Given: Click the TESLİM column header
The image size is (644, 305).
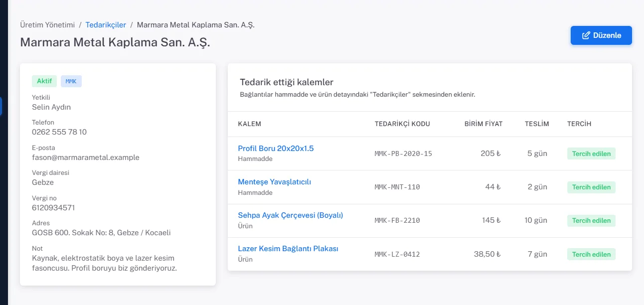Looking at the screenshot, I should [x=537, y=124].
